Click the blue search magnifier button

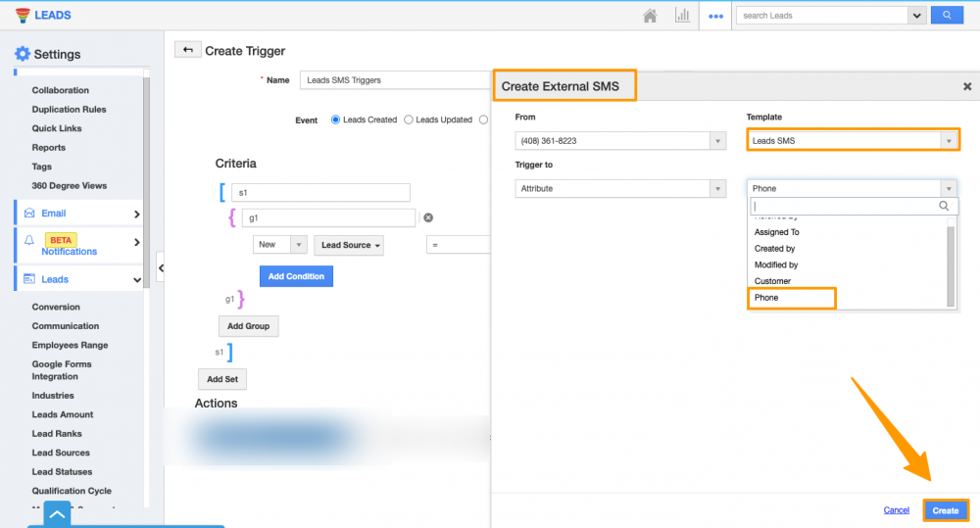946,16
